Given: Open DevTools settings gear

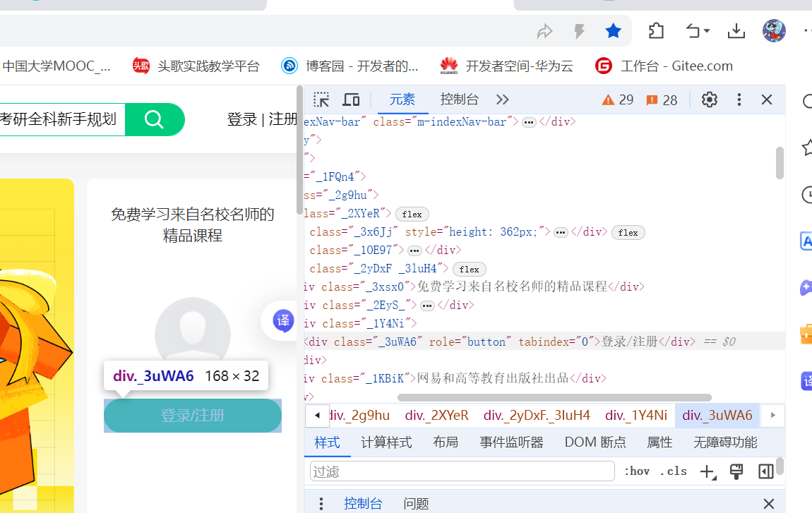Looking at the screenshot, I should coord(710,99).
